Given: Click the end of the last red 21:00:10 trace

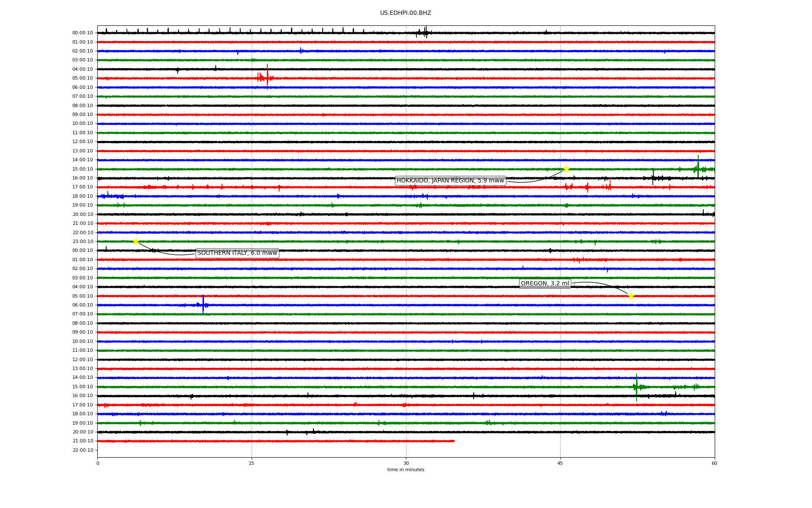Looking at the screenshot, I should 453,441.
